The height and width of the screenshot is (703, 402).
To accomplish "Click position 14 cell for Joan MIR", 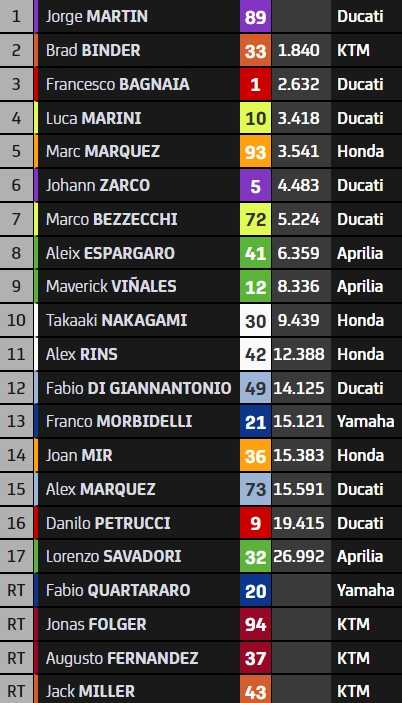I will pos(17,455).
